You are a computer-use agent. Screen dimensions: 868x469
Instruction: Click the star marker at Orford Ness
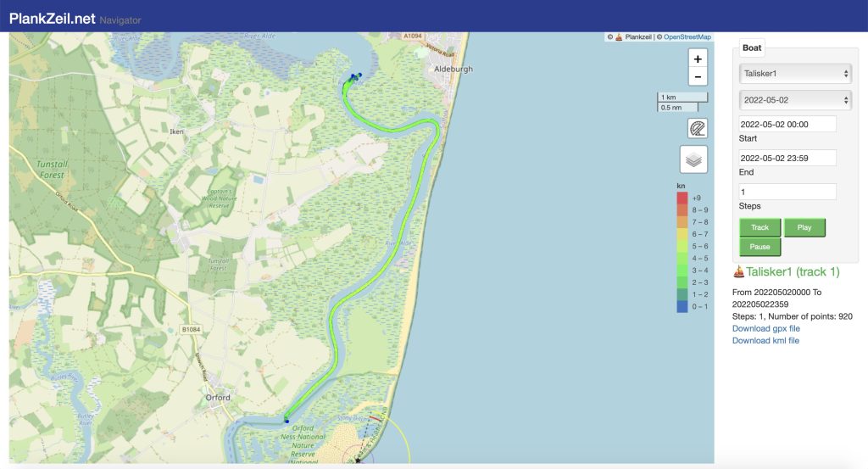359,461
